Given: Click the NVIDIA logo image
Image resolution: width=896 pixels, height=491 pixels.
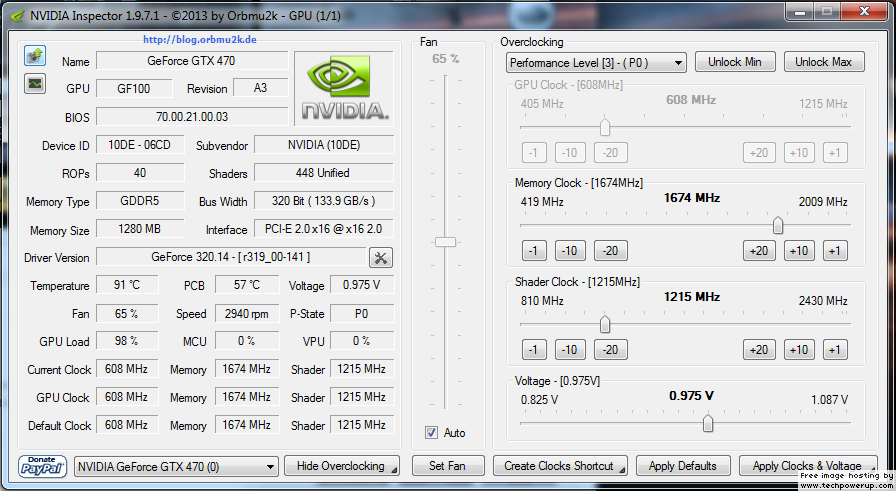Looking at the screenshot, I should click(x=344, y=88).
